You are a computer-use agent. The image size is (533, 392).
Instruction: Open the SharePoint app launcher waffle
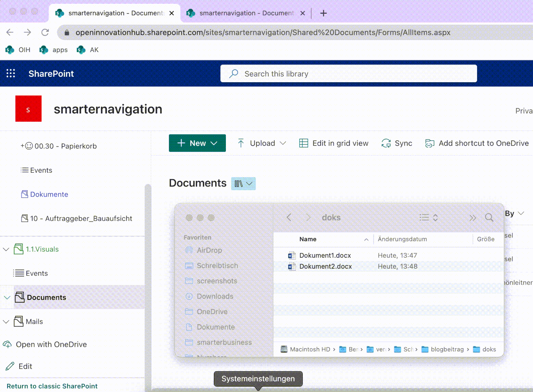pyautogui.click(x=11, y=73)
